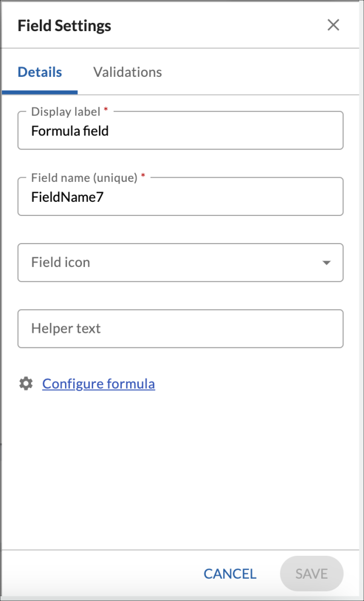Select the Details tab
The image size is (364, 601).
point(39,72)
